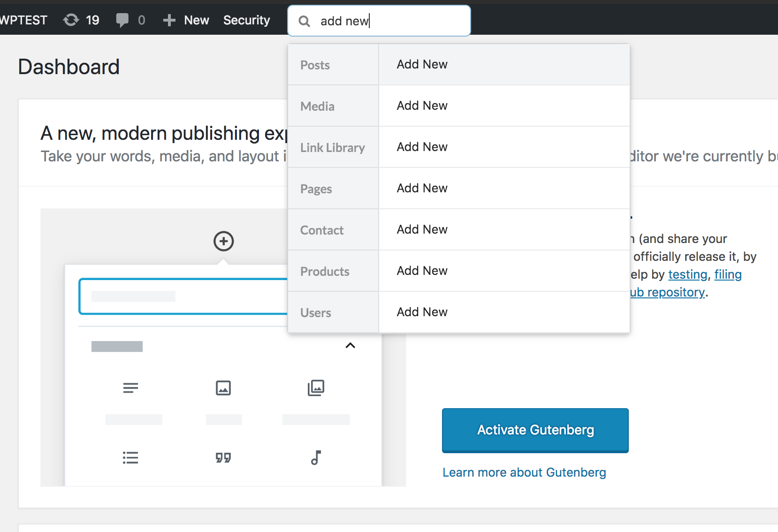Select the audio music note icon
778x532 pixels.
click(x=316, y=457)
